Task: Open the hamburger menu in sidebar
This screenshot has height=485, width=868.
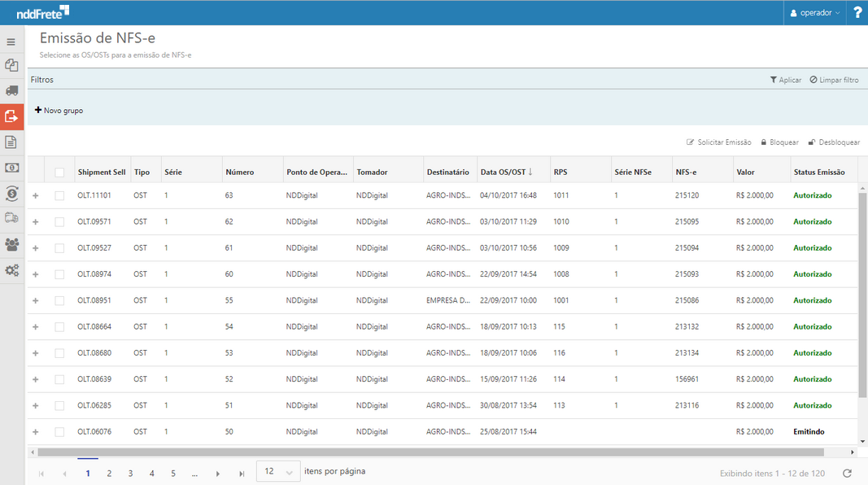Action: [11, 42]
